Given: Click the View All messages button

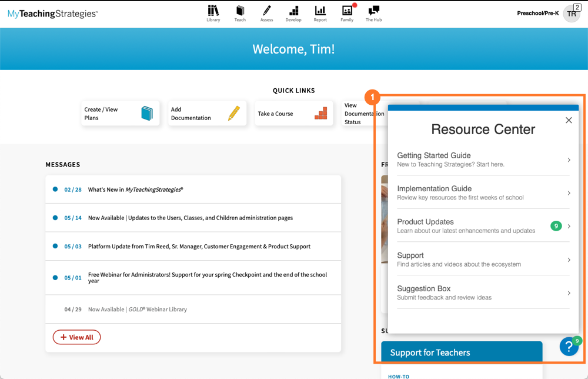Looking at the screenshot, I should (76, 337).
